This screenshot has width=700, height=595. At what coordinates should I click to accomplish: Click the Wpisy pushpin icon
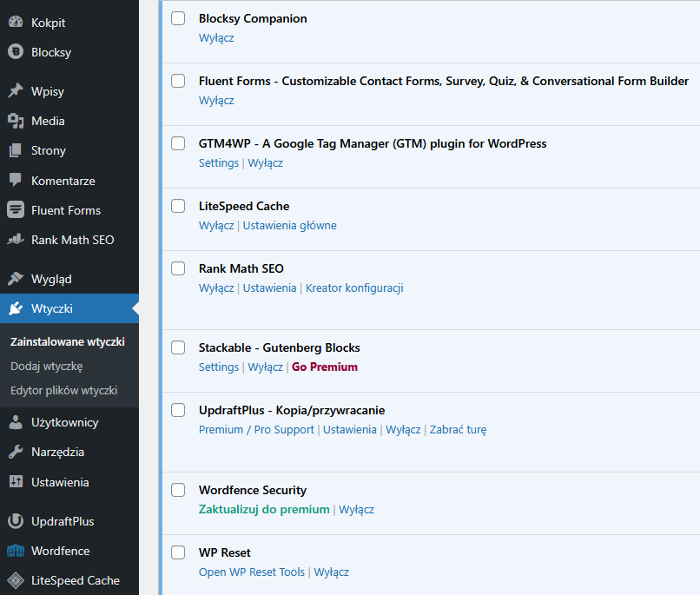16,90
